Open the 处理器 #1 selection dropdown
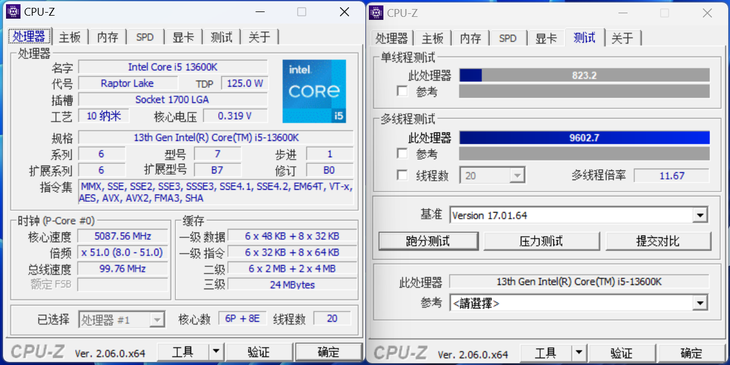Image resolution: width=730 pixels, height=365 pixels. click(157, 319)
